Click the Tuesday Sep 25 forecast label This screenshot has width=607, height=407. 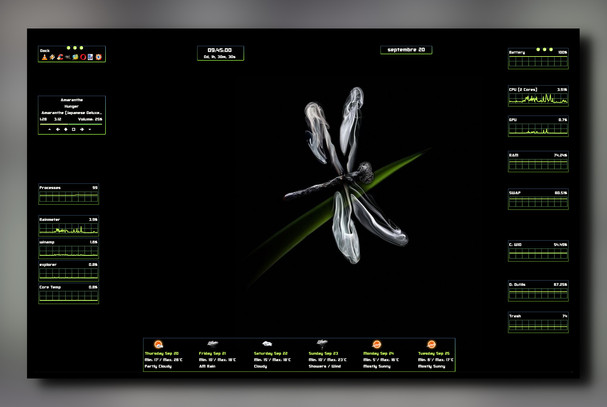pyautogui.click(x=434, y=354)
